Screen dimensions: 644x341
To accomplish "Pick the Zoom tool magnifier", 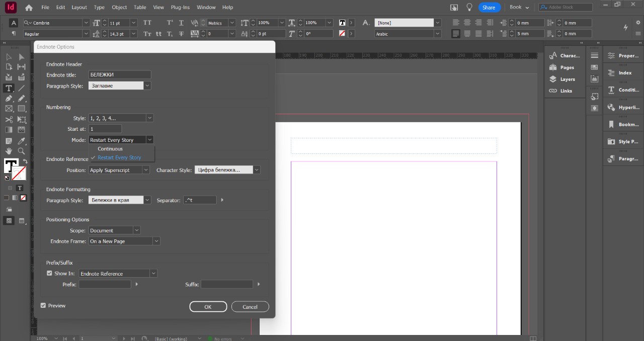I will (22, 151).
